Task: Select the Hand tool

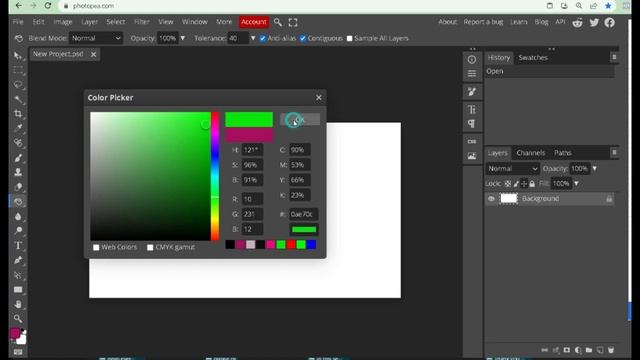Action: [18, 304]
